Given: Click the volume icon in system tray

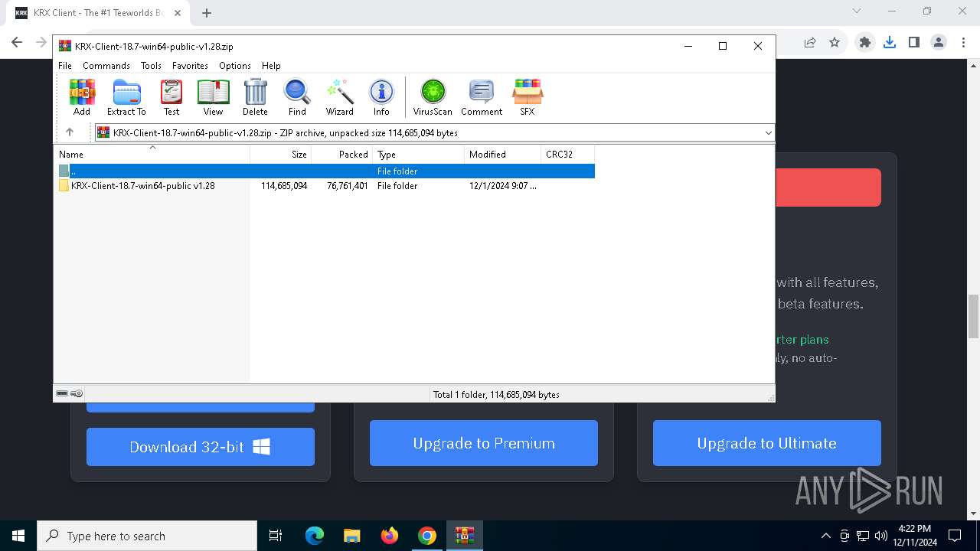Looking at the screenshot, I should click(x=881, y=536).
